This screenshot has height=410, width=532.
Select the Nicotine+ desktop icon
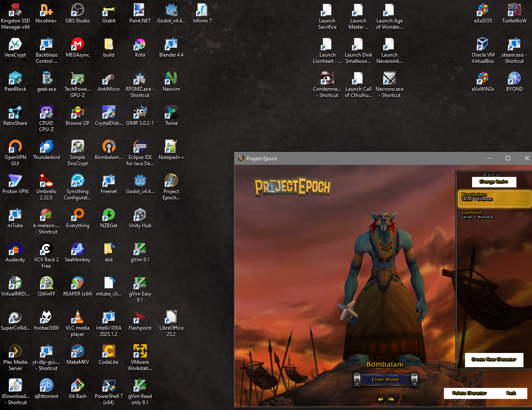[46, 14]
